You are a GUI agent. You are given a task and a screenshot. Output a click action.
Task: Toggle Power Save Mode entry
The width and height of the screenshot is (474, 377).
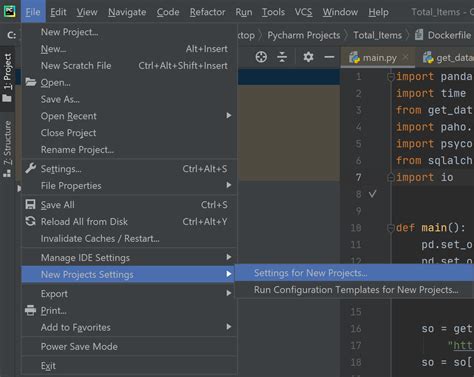[x=129, y=346]
